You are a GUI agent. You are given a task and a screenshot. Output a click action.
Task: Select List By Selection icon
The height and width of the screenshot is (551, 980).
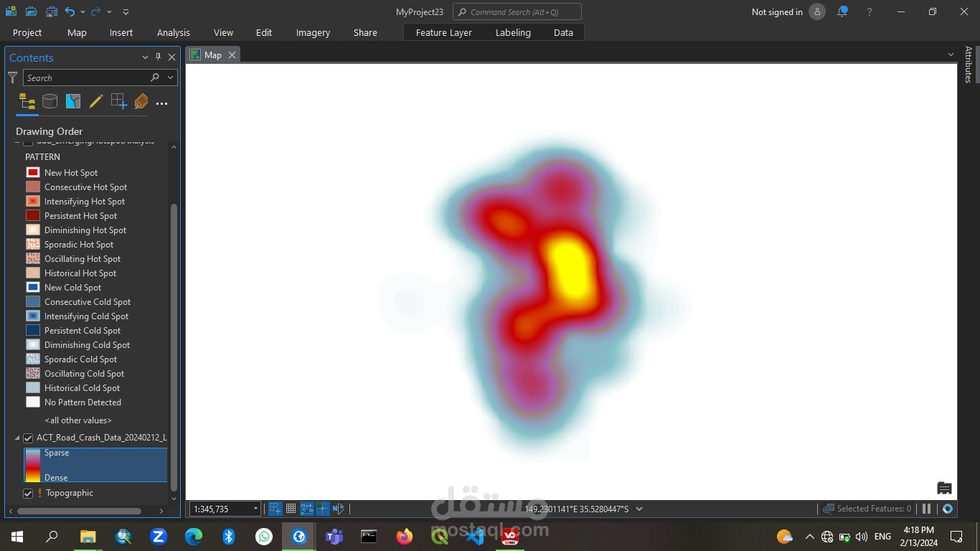point(72,102)
